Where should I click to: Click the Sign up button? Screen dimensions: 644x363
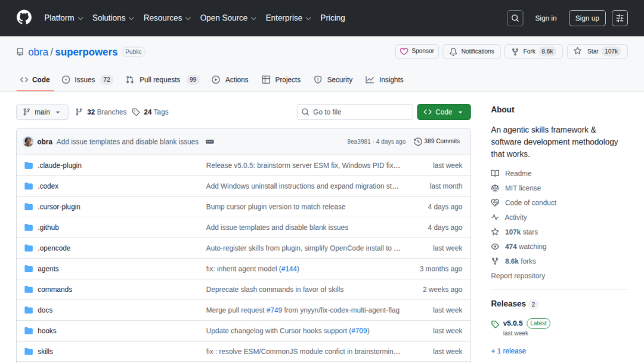[587, 18]
